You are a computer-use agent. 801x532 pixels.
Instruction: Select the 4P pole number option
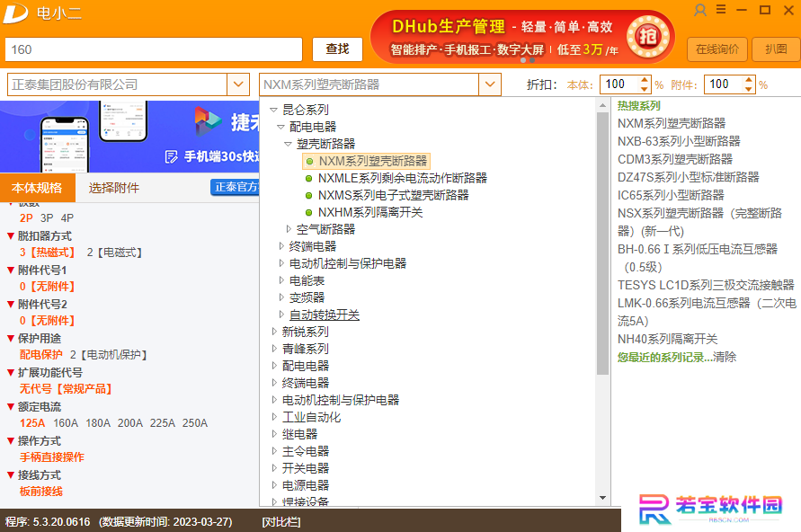[67, 218]
